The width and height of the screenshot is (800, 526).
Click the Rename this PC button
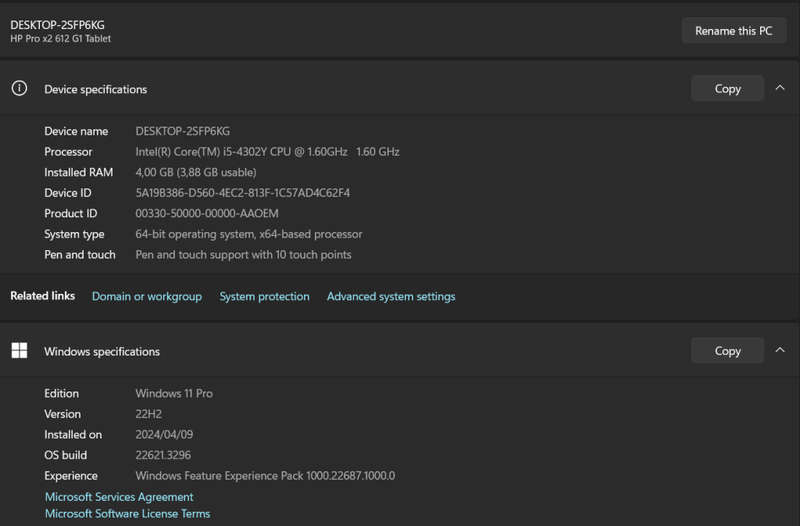[734, 31]
